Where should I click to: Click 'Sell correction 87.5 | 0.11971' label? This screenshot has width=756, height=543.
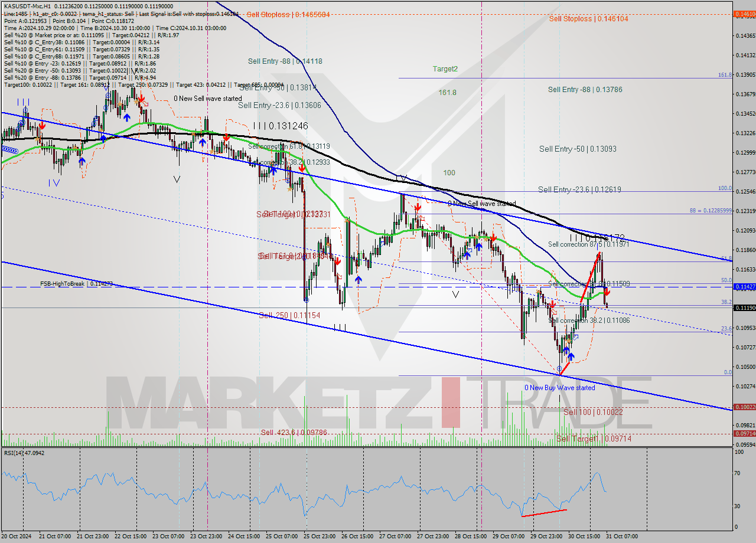tap(588, 244)
